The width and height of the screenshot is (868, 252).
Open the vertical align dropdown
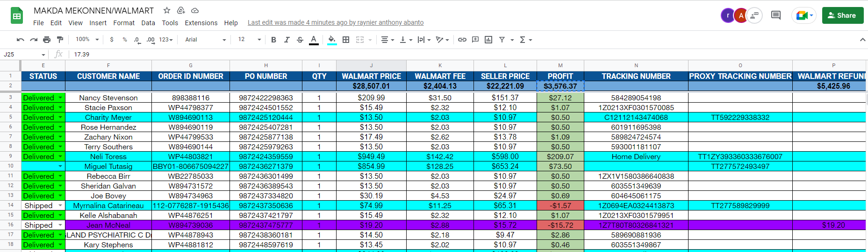point(406,40)
